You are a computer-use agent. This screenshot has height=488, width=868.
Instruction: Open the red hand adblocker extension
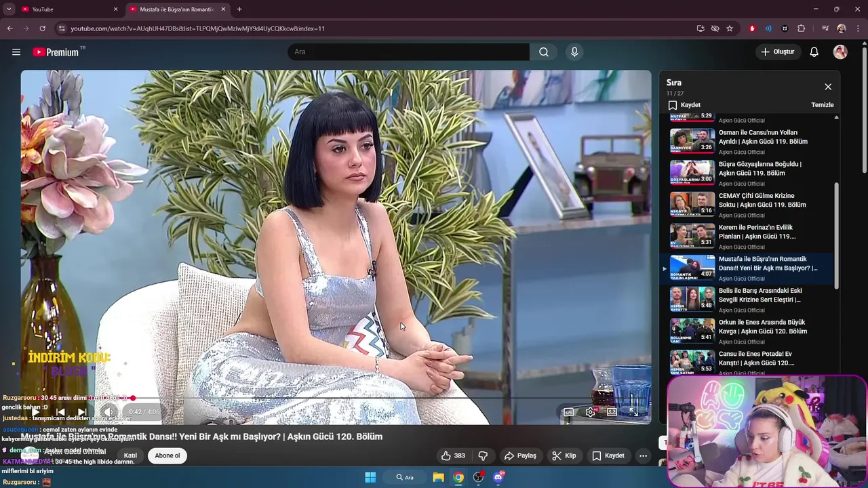(752, 28)
